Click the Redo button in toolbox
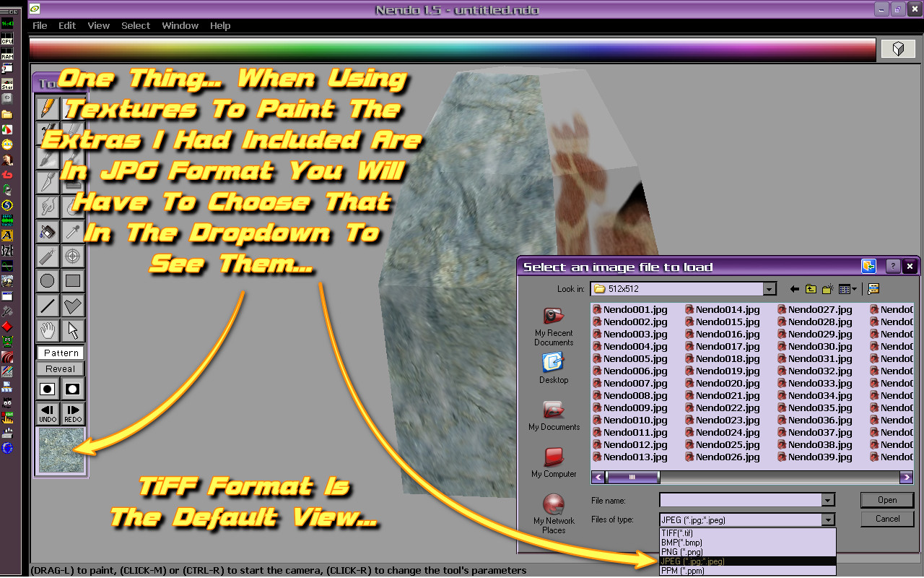Viewport: 924px width, 578px height. pyautogui.click(x=73, y=414)
